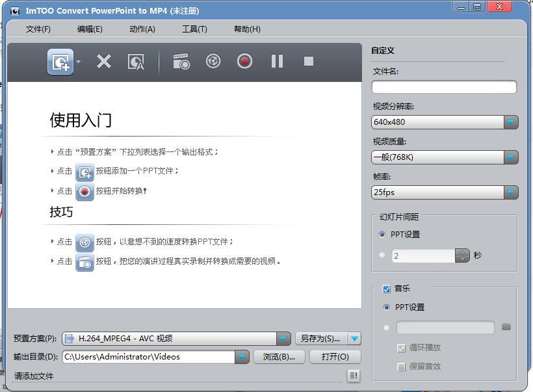The image size is (533, 392).
Task: Click the camera record icon under 技巧
Action: tap(84, 262)
